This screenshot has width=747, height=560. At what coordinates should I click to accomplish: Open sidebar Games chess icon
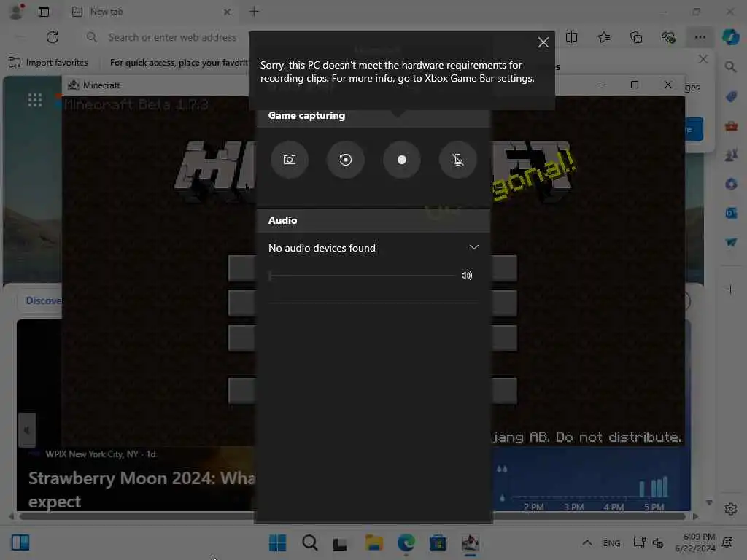tap(731, 155)
